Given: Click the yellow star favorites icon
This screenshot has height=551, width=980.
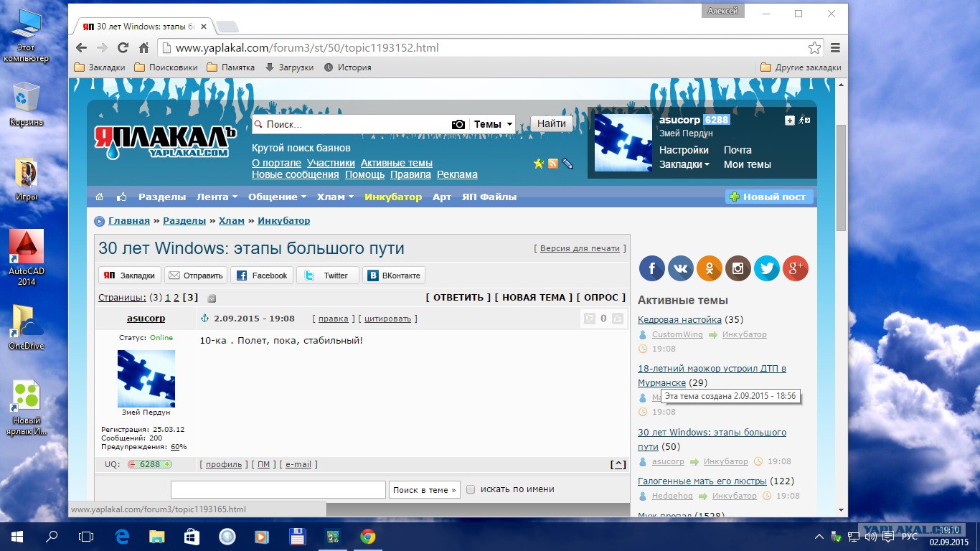Looking at the screenshot, I should tap(539, 164).
